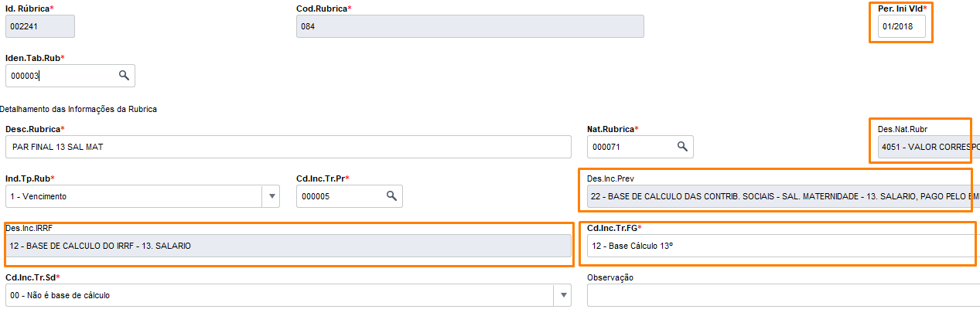The image size is (980, 316).
Task: Select the Id. Rúbrica field with 002241
Action: coord(40,26)
